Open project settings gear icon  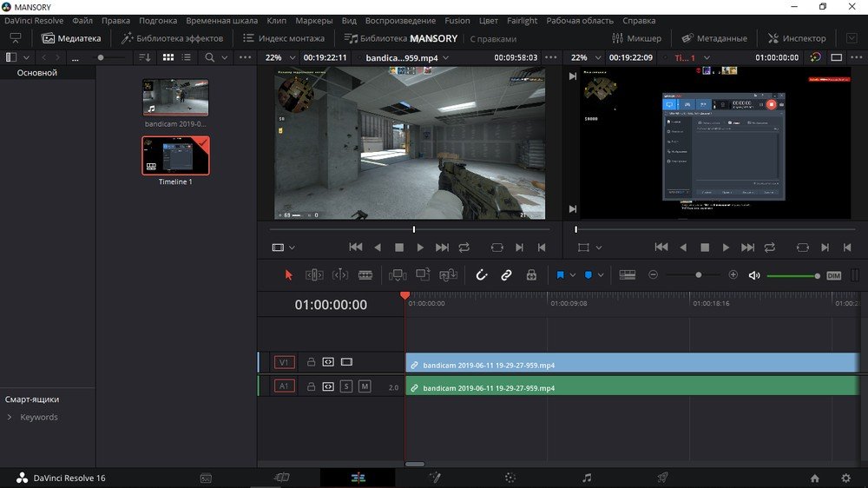click(845, 478)
